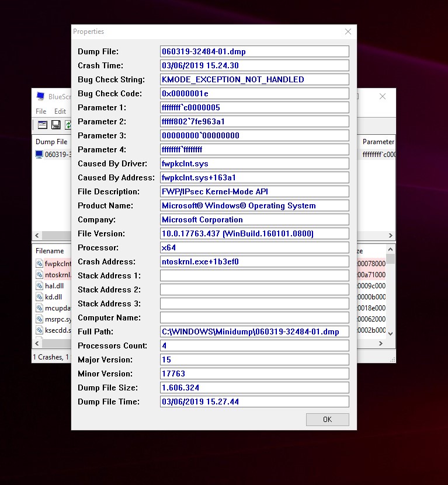
Task: Click the 00078000 size cell
Action: point(371,264)
